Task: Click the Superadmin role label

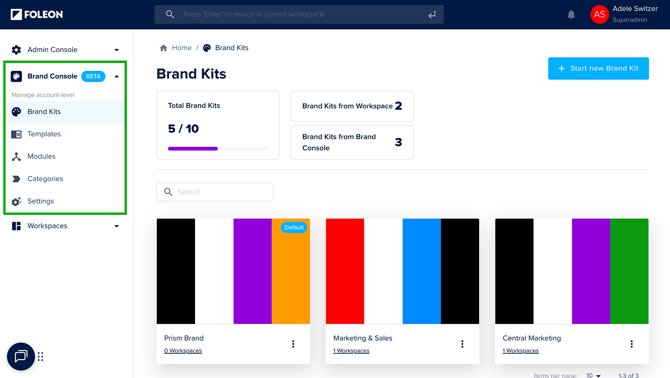Action: click(x=629, y=20)
